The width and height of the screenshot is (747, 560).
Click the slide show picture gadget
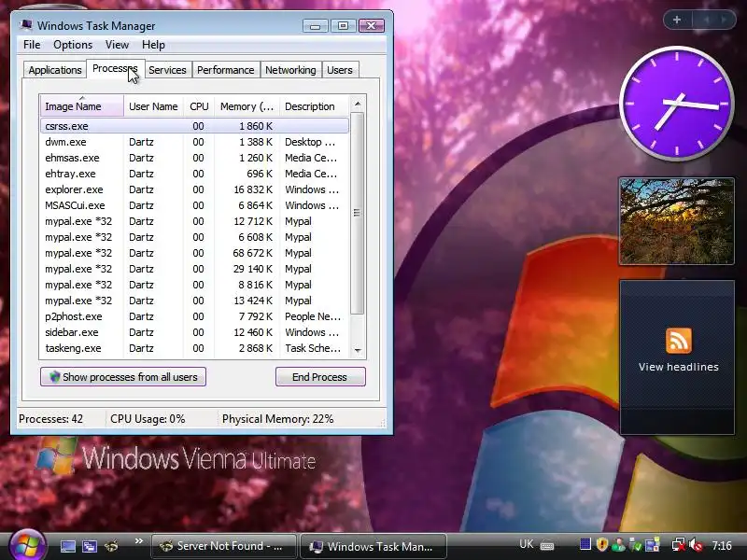[x=676, y=221]
